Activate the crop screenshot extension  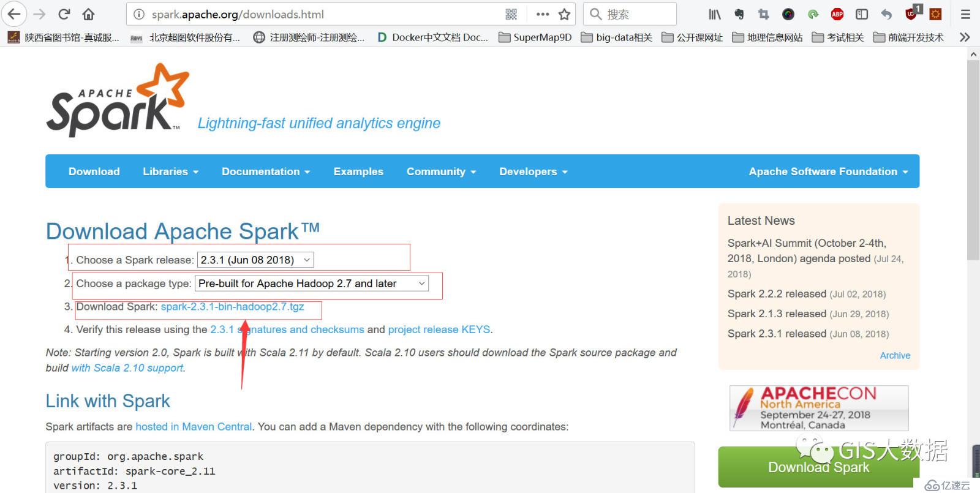click(763, 14)
